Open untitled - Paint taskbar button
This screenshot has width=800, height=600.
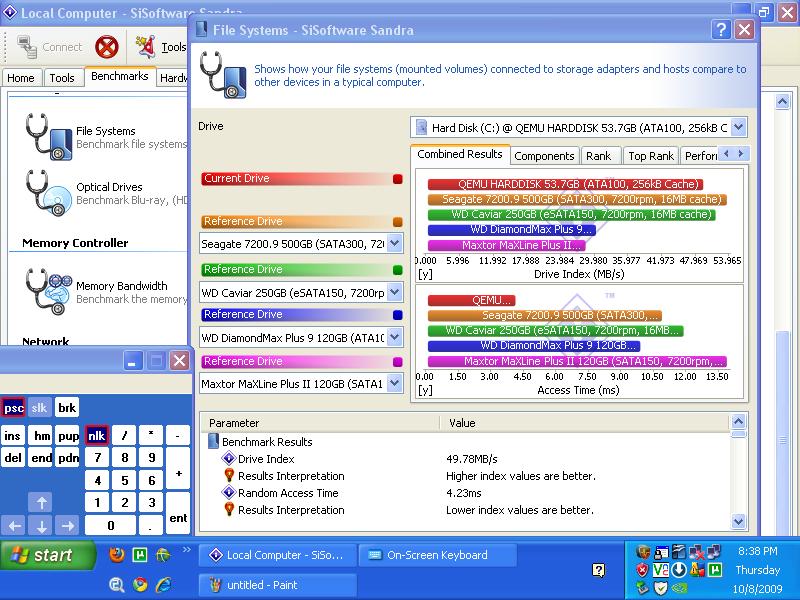[x=277, y=585]
